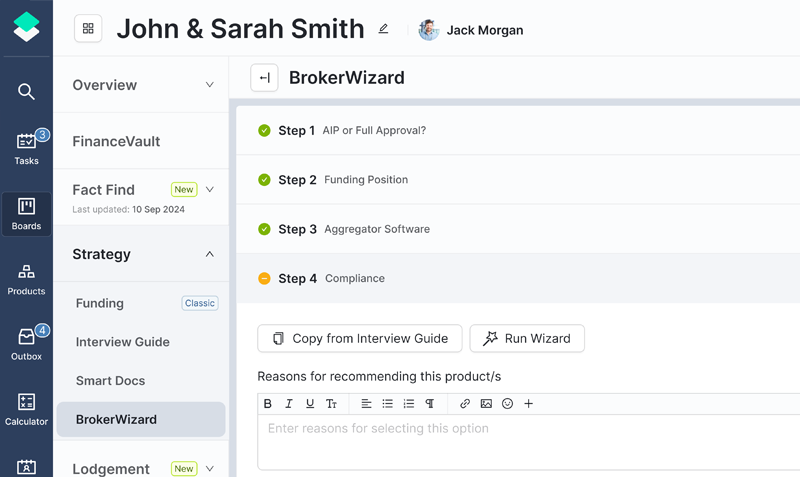Expand the Fact Find section chevron
This screenshot has height=477, width=800.
pos(209,189)
